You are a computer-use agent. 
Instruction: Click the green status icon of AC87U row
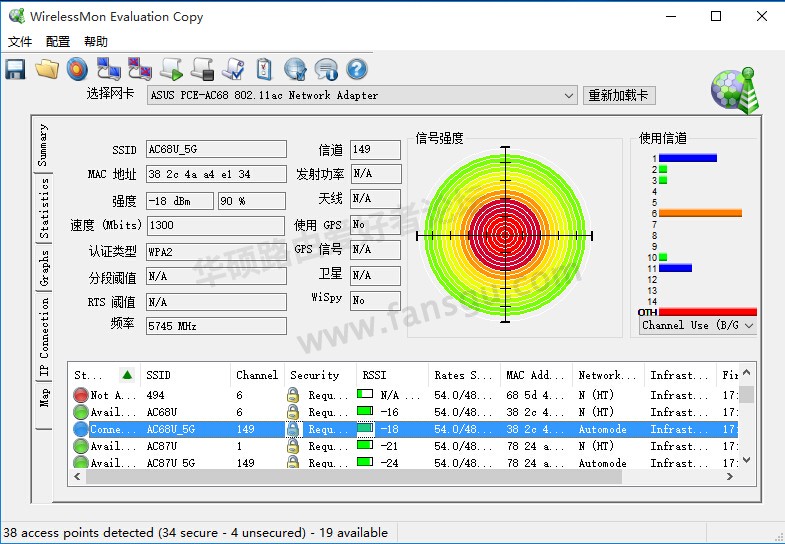click(81, 446)
